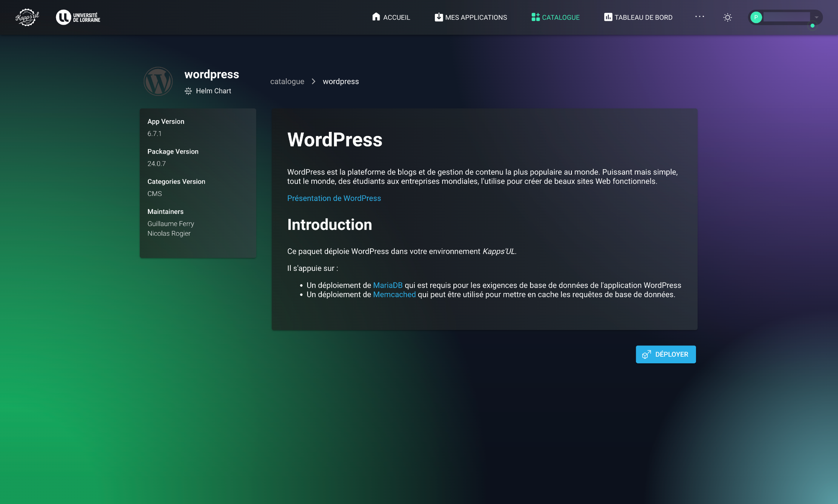Click the Mes Applications download icon
The width and height of the screenshot is (838, 504).
(x=438, y=17)
